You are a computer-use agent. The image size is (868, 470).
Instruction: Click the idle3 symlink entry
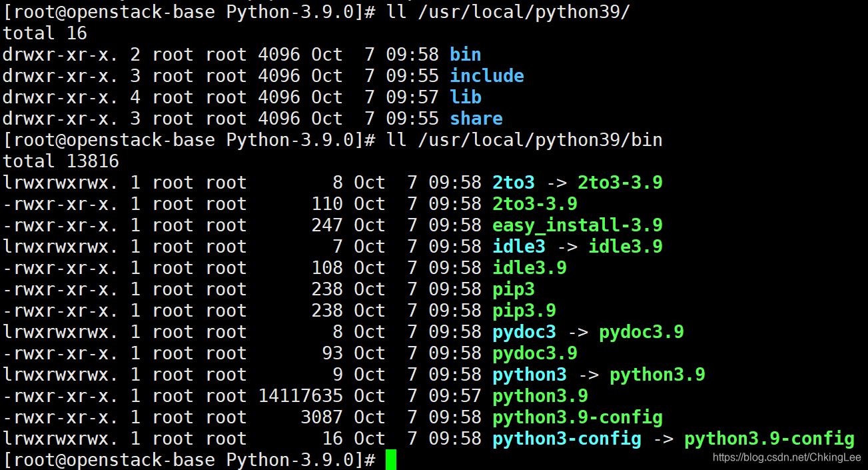pyautogui.click(x=518, y=246)
